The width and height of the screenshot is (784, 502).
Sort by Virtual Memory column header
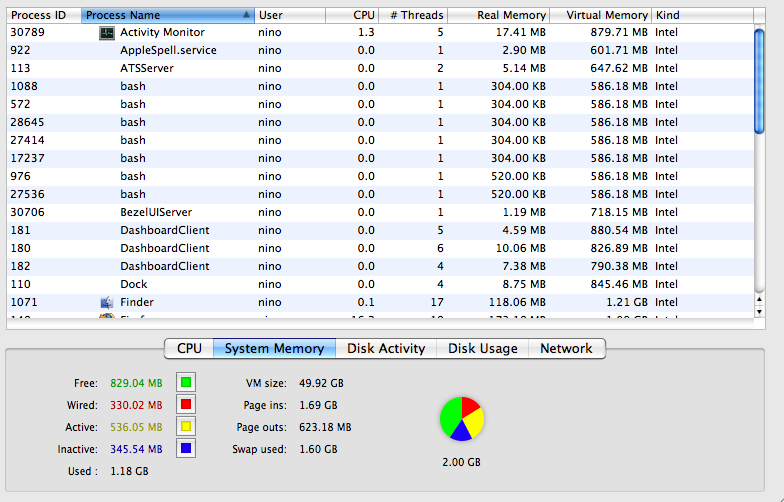(600, 15)
